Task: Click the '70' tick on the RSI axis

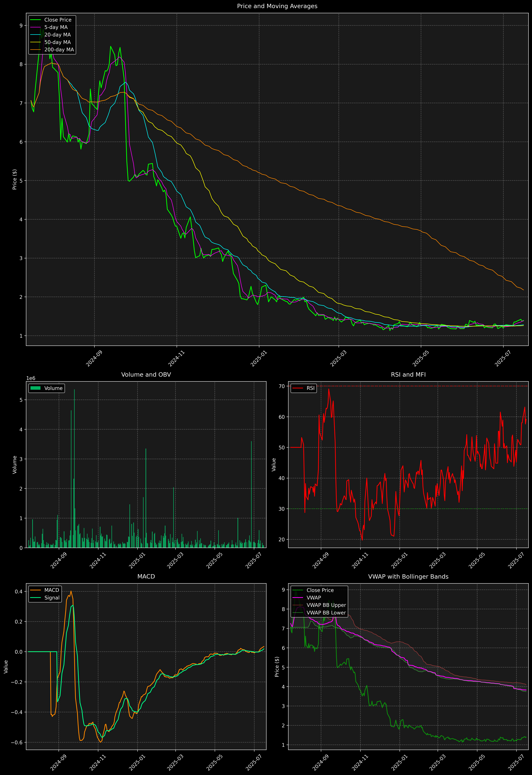Action: 282,386
